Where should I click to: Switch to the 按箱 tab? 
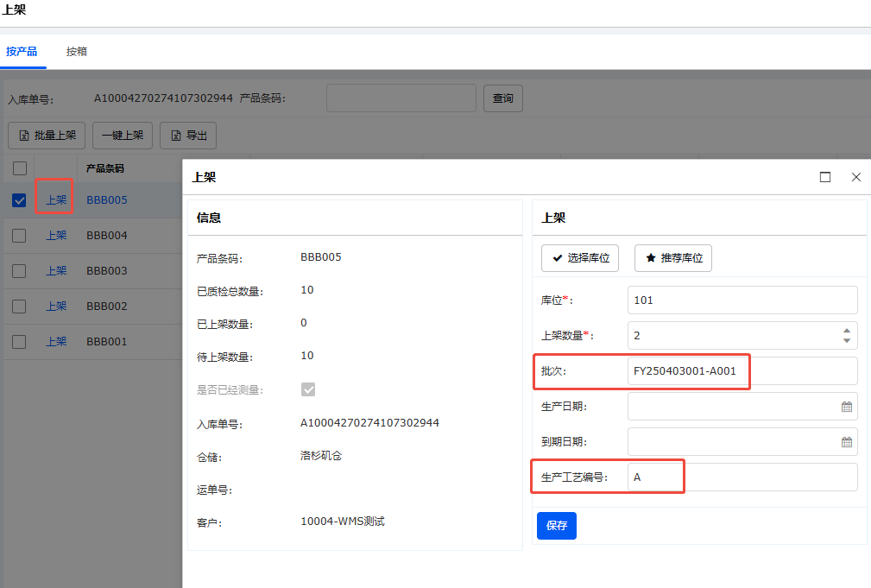tap(77, 52)
